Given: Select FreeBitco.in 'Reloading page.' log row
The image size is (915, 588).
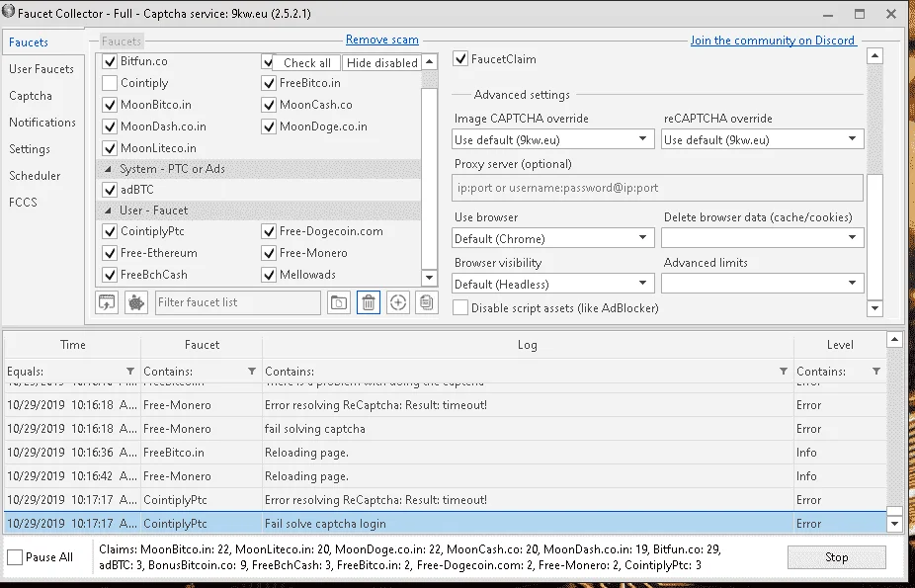Looking at the screenshot, I should tap(446, 453).
